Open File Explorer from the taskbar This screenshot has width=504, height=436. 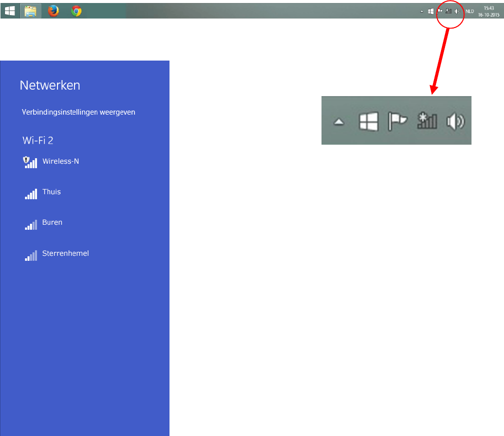(x=30, y=11)
